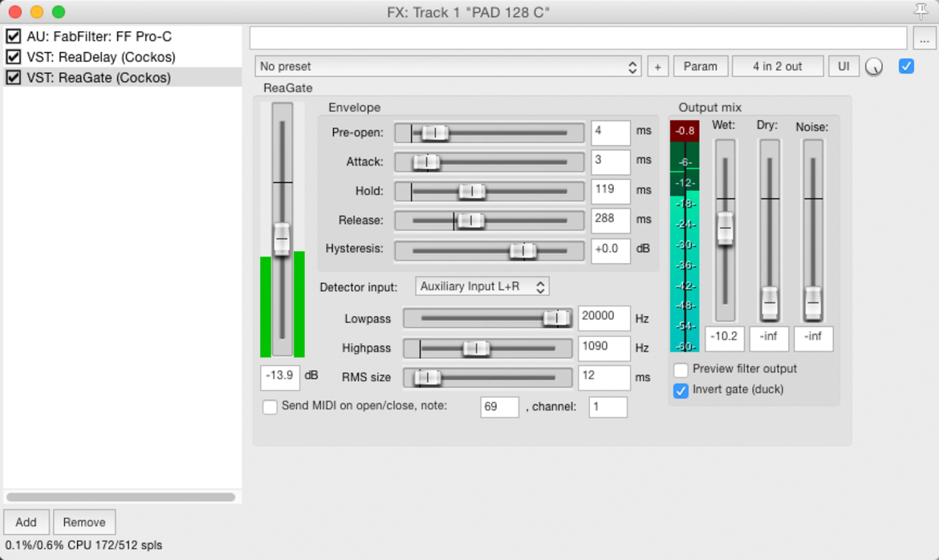This screenshot has width=939, height=560.
Task: Enable Preview filter output
Action: [x=681, y=369]
